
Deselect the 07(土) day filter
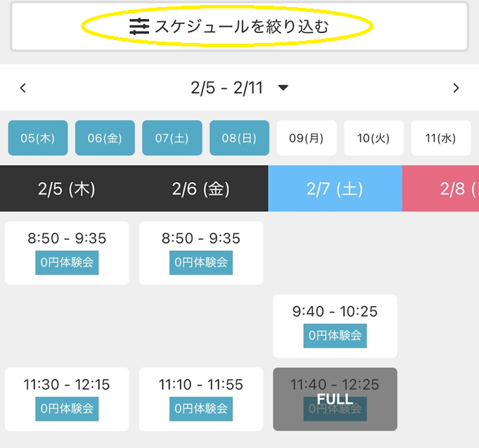click(x=172, y=138)
